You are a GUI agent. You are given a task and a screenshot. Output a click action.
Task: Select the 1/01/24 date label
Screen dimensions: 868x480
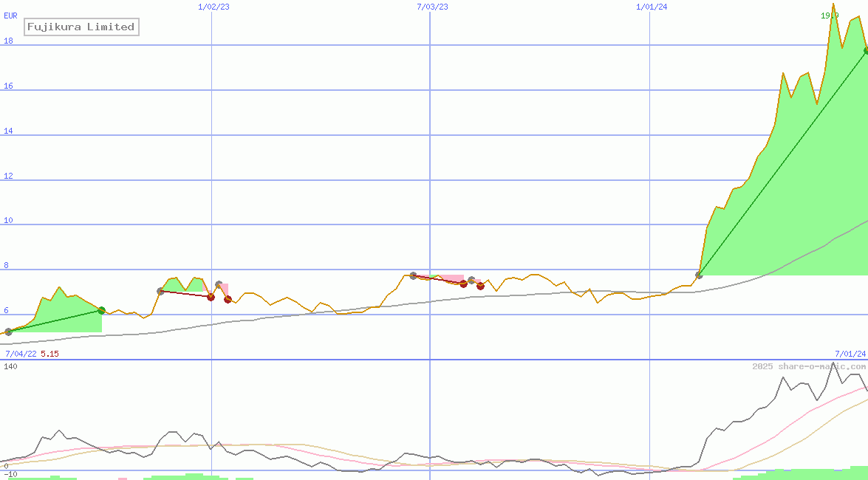tap(652, 7)
